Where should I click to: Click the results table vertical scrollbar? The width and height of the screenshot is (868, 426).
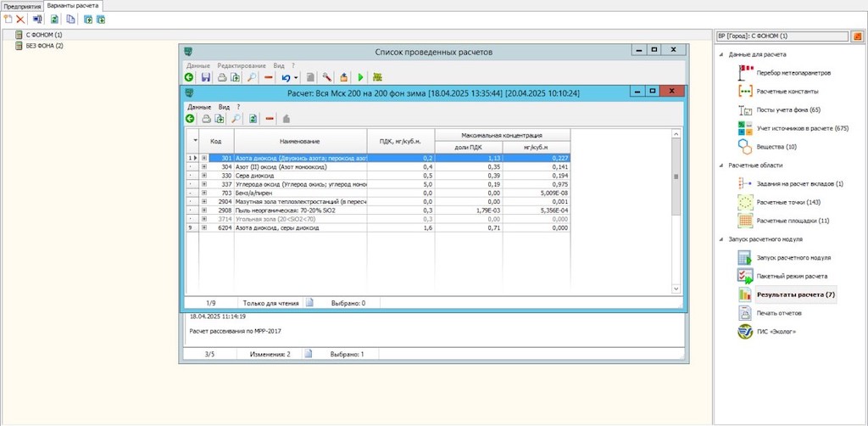676,177
